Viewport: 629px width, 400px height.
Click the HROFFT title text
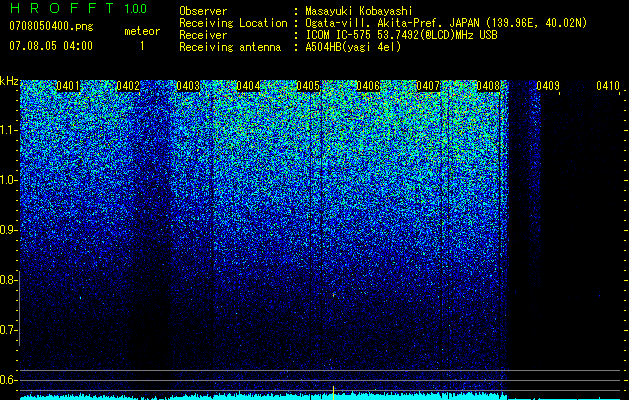click(x=62, y=8)
